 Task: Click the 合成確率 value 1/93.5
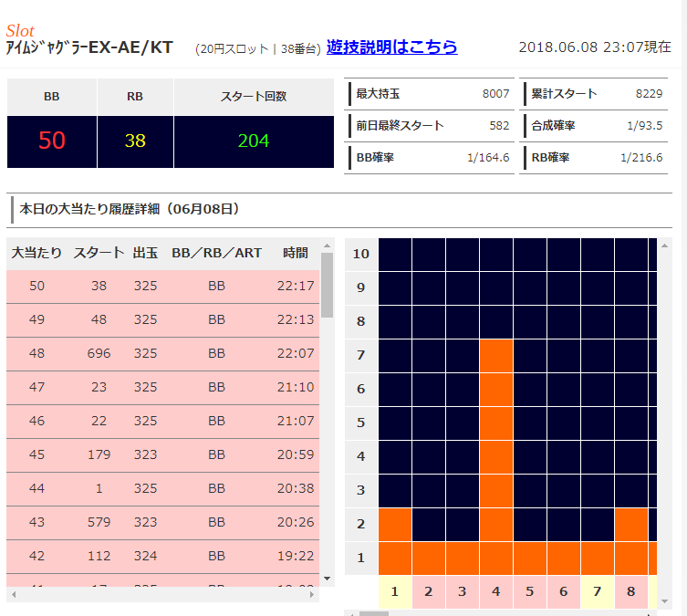[x=644, y=126]
